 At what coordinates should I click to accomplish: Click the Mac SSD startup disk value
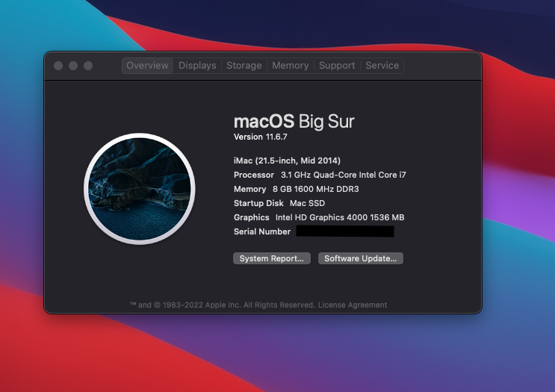pos(307,203)
